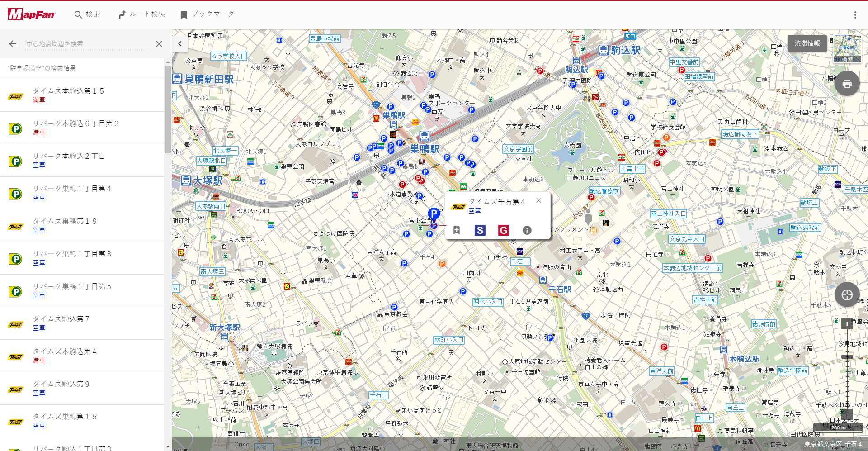Set as start point with S icon
The height and width of the screenshot is (451, 868).
pyautogui.click(x=480, y=230)
